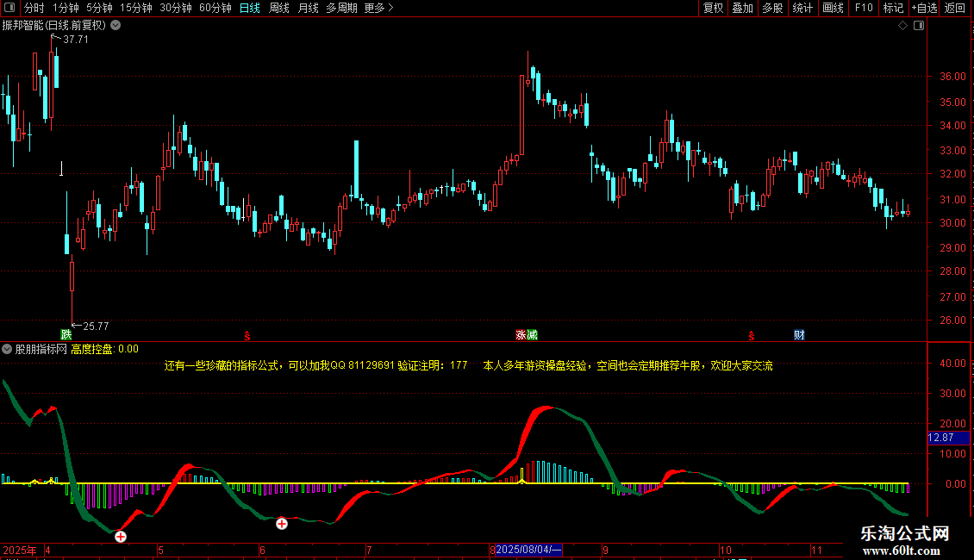
Task: Add stock via +自选 button
Action: 924,8
